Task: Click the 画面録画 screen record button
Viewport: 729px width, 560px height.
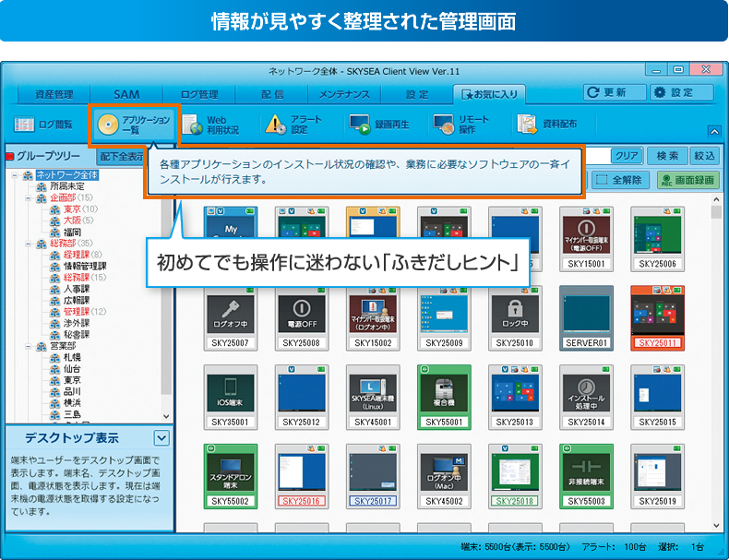Action: click(x=688, y=180)
